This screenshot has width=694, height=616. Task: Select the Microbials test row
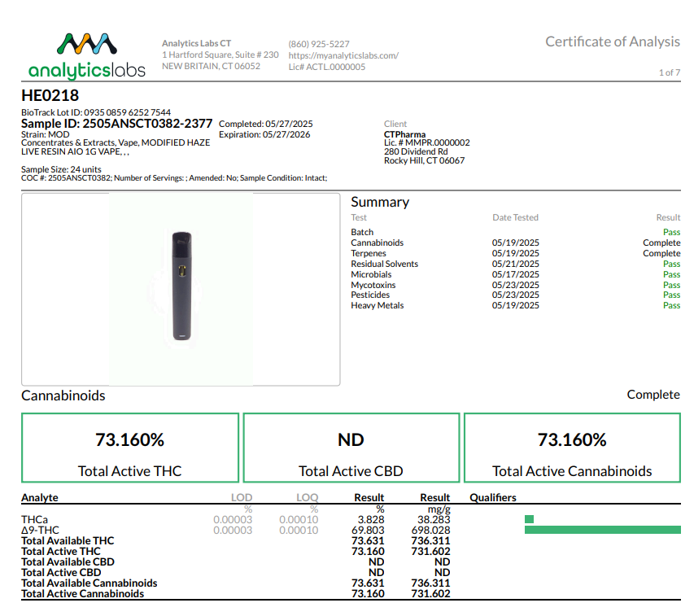click(371, 274)
